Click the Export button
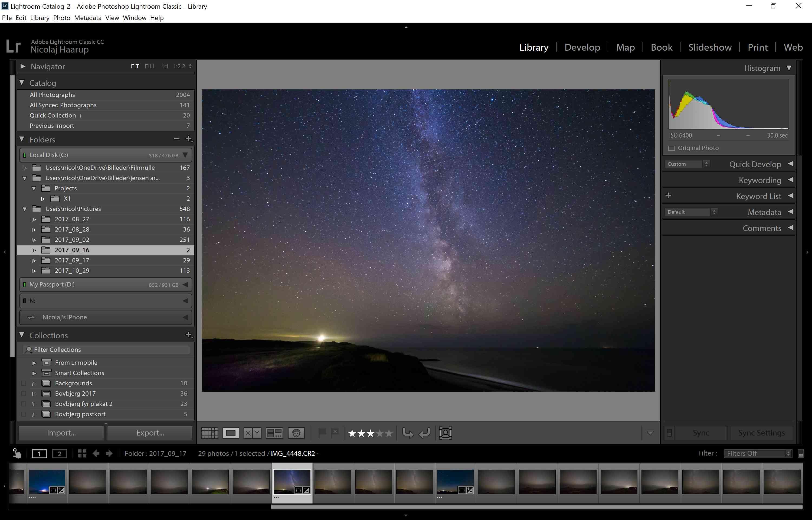 tap(150, 433)
